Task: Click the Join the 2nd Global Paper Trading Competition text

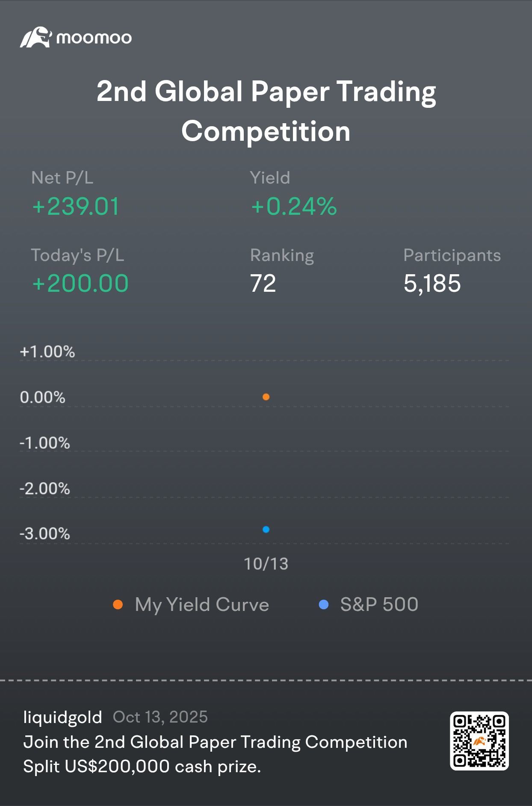Action: tap(215, 742)
